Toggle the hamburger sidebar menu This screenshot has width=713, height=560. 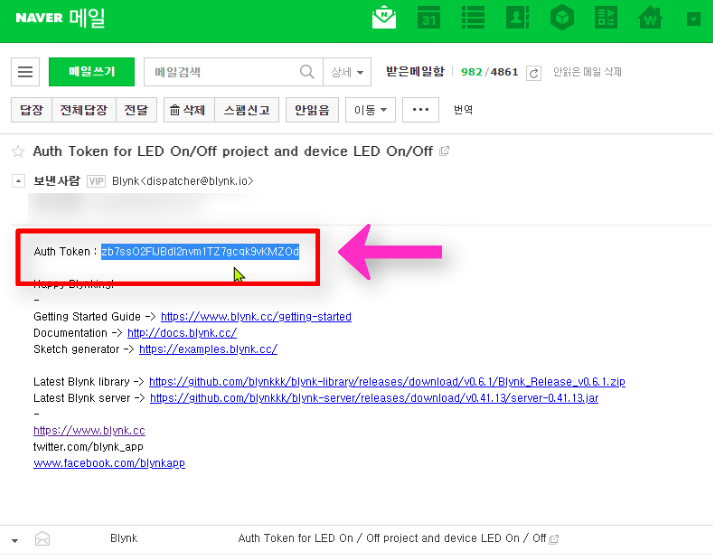(25, 72)
